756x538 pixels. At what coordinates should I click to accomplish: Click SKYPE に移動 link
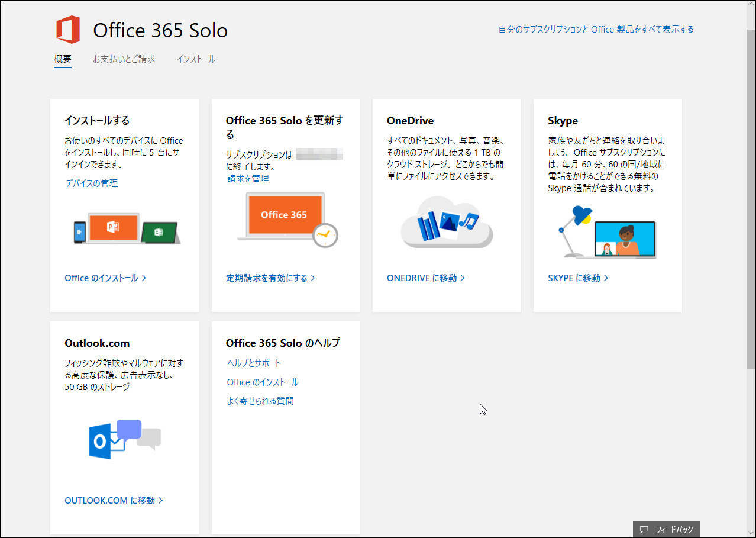tap(578, 278)
